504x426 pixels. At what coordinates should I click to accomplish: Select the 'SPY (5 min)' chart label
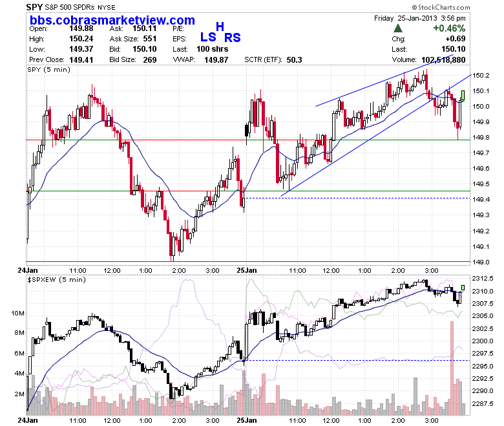(x=48, y=69)
